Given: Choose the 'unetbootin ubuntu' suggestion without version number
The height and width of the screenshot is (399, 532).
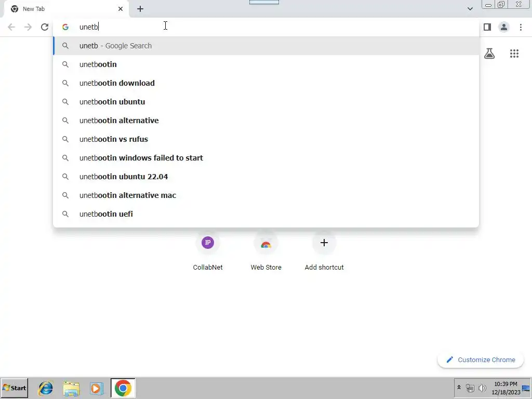Looking at the screenshot, I should pyautogui.click(x=267, y=102).
